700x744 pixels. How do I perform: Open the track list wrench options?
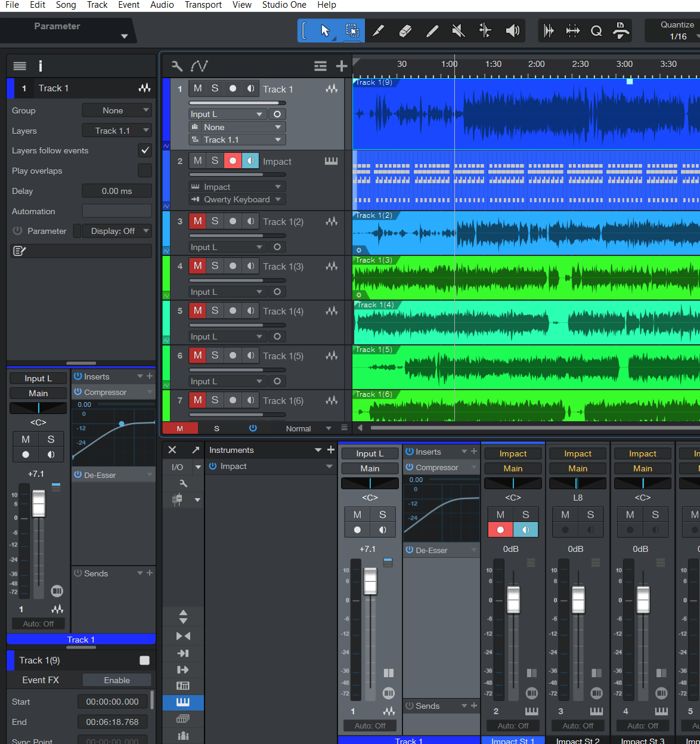pos(177,66)
